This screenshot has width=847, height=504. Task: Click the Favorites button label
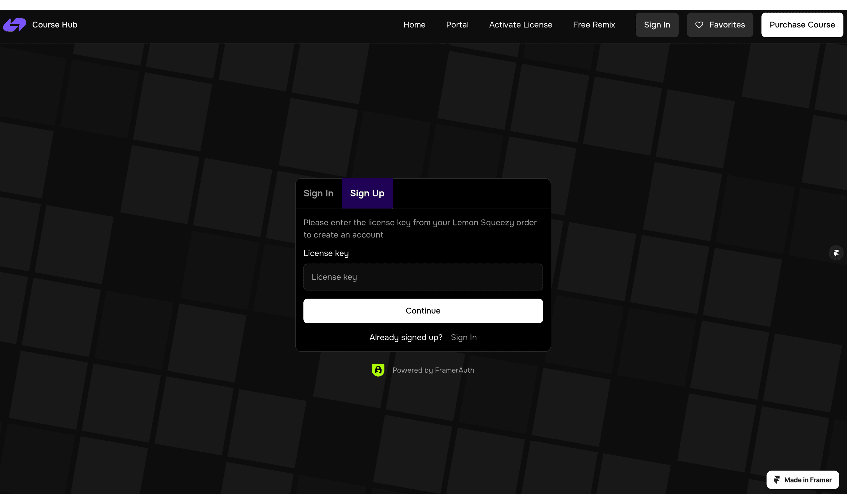click(x=727, y=25)
